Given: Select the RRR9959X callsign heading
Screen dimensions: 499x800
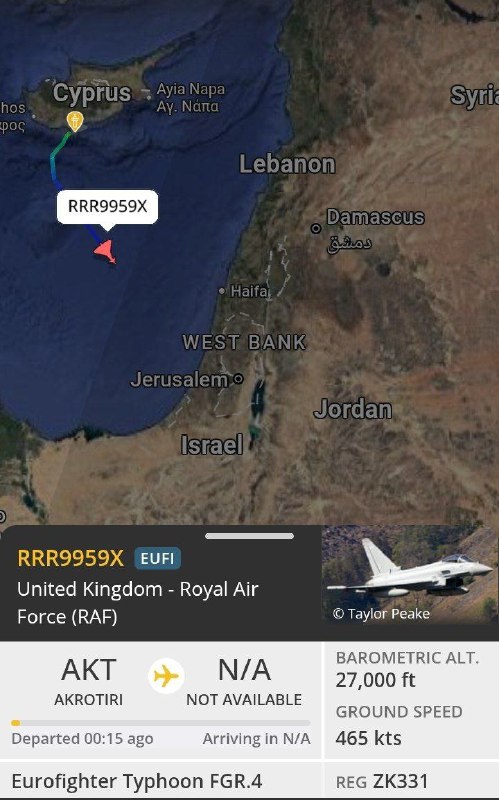Looking at the screenshot, I should click(x=70, y=558).
